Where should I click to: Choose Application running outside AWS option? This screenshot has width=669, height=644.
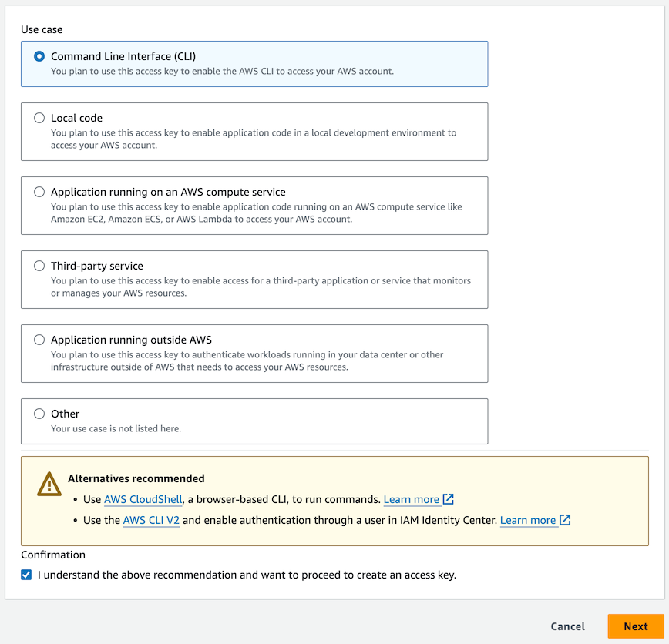39,340
